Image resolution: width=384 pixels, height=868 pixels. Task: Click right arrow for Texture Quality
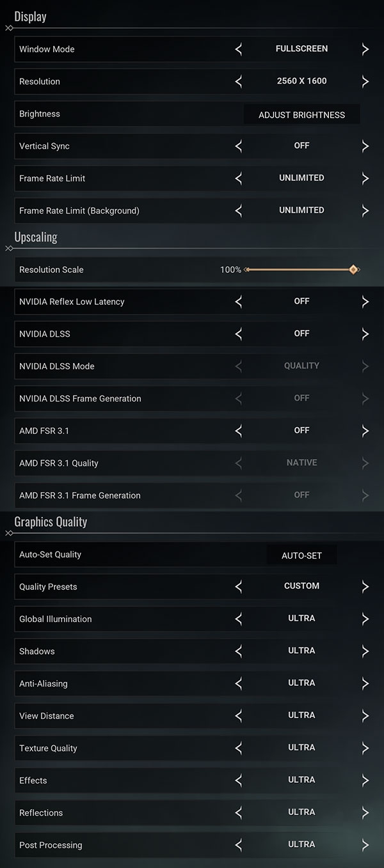tap(365, 748)
